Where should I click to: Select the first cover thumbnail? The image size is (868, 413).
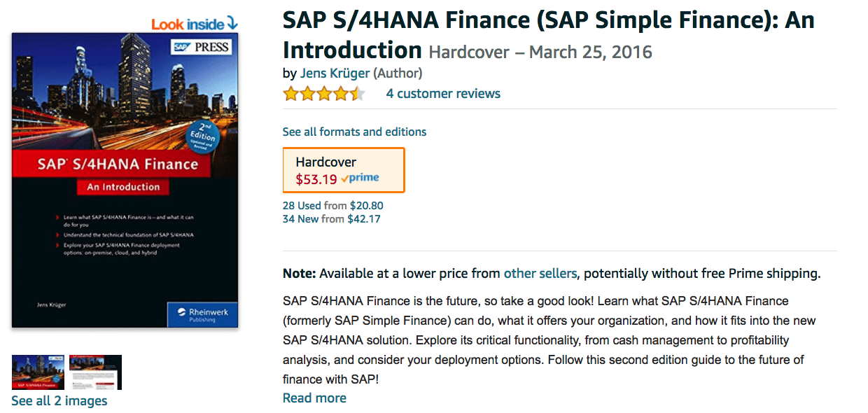pyautogui.click(x=38, y=372)
